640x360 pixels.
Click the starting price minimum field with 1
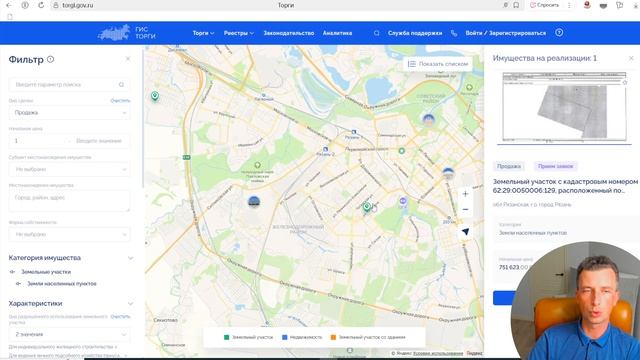click(x=39, y=141)
